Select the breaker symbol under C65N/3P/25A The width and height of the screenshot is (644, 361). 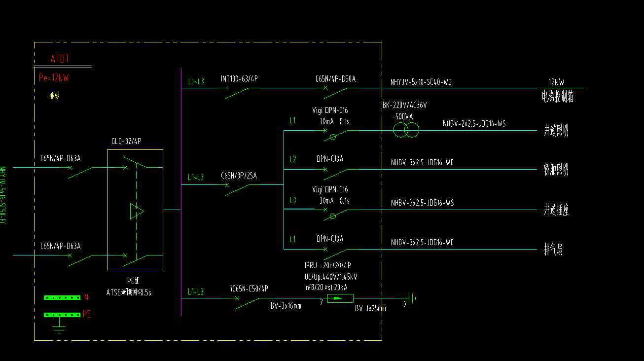(237, 189)
